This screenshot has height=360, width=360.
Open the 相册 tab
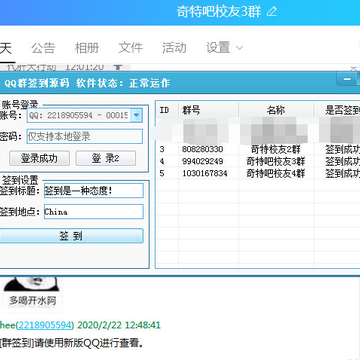coord(87,48)
